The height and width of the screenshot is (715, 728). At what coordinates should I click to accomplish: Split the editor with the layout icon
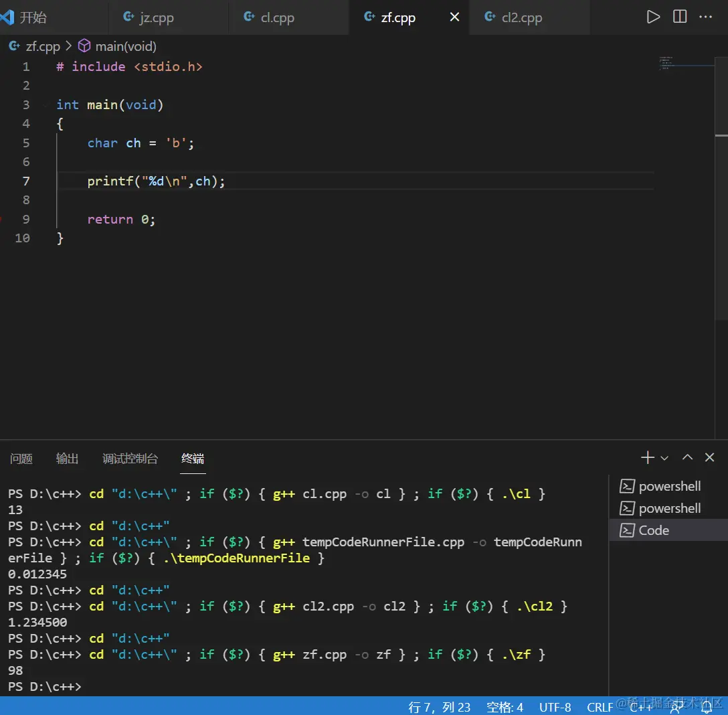click(x=680, y=17)
